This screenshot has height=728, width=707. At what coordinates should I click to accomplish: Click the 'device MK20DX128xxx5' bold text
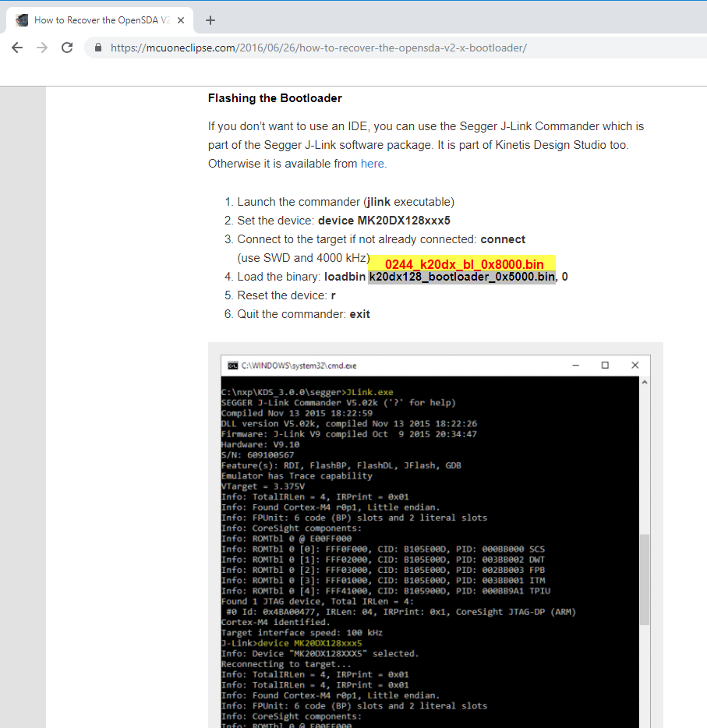click(384, 221)
